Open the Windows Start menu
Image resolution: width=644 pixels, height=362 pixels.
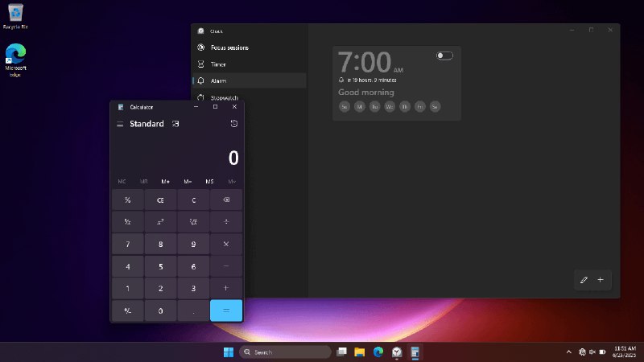pyautogui.click(x=229, y=352)
